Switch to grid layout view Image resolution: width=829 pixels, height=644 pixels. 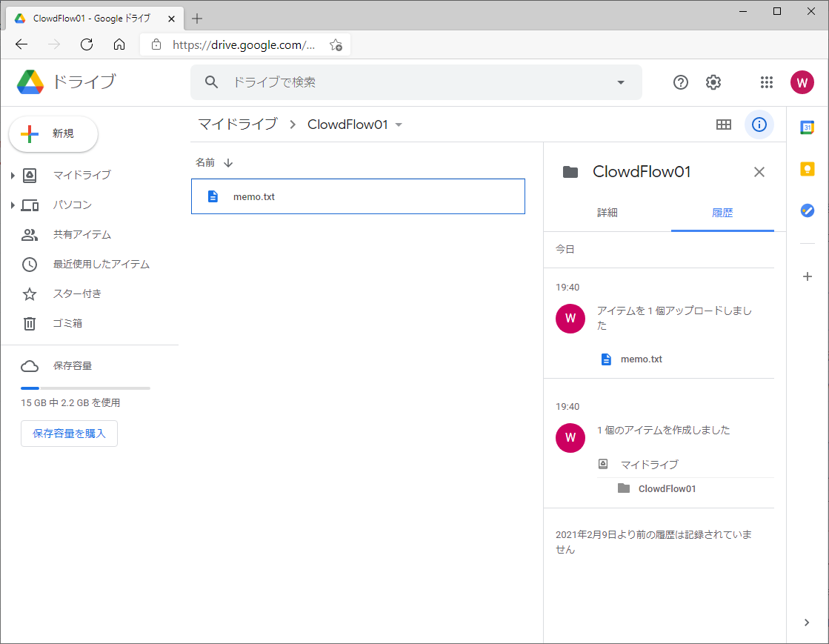[x=724, y=125]
